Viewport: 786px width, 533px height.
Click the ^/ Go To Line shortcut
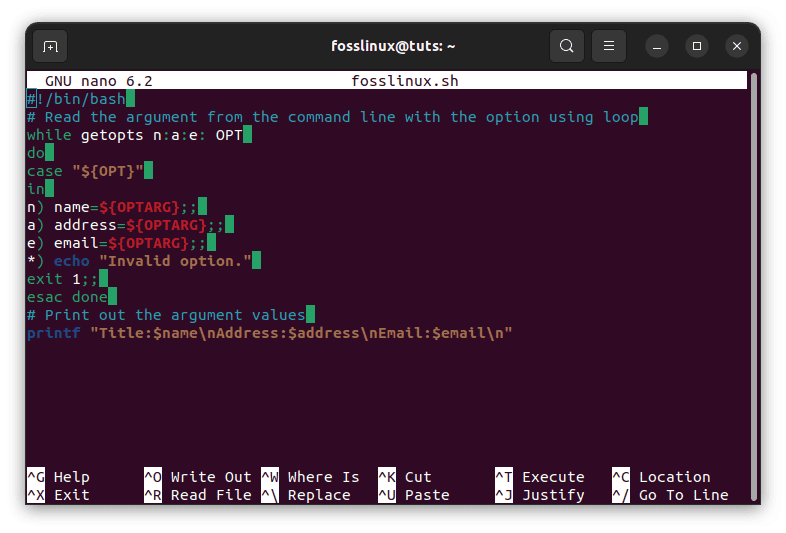670,495
